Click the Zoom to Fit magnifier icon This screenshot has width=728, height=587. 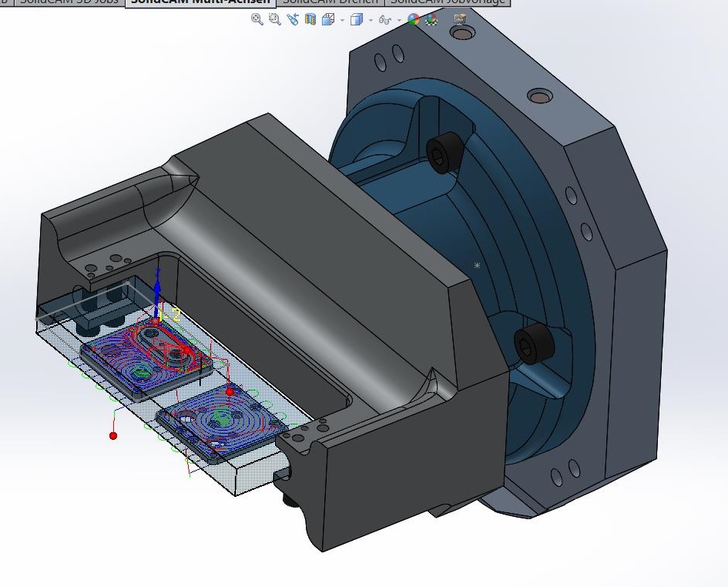(x=257, y=20)
